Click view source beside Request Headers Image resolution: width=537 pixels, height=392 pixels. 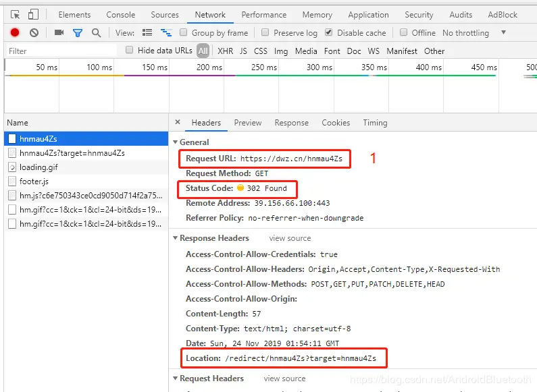(284, 379)
